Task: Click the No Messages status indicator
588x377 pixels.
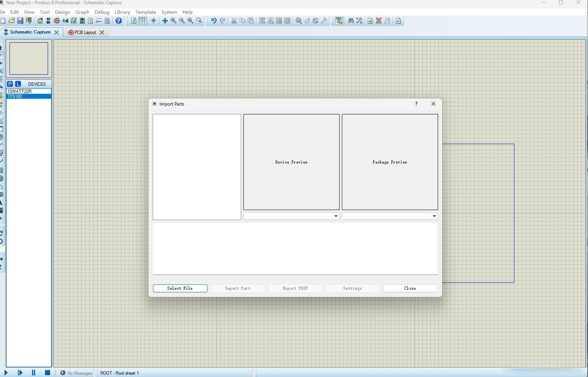Action: click(x=76, y=373)
